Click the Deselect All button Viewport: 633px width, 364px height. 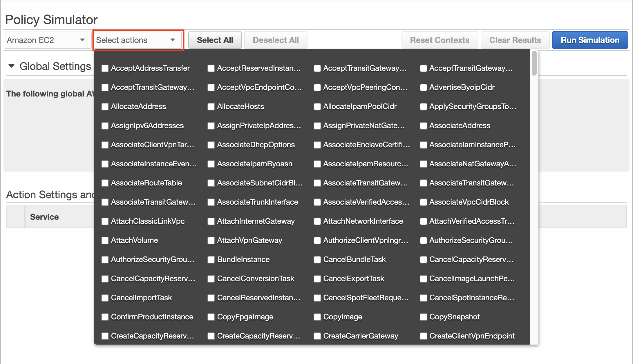276,40
